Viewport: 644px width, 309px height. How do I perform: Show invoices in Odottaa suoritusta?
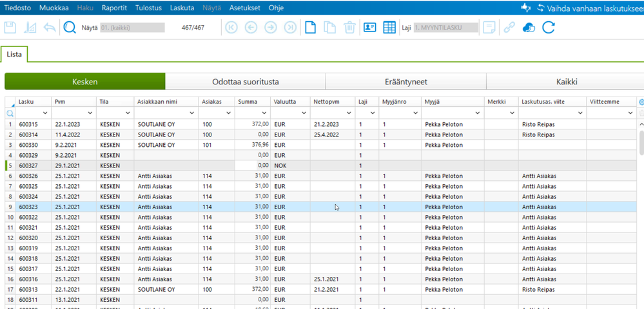click(x=245, y=82)
